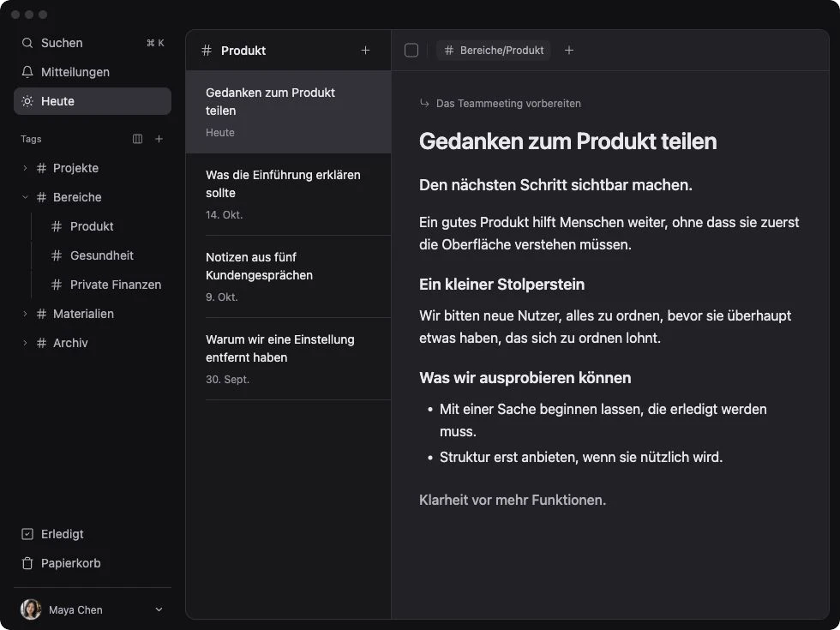Expand the Archiv tag chevron
This screenshot has width=840, height=630.
pyautogui.click(x=25, y=343)
